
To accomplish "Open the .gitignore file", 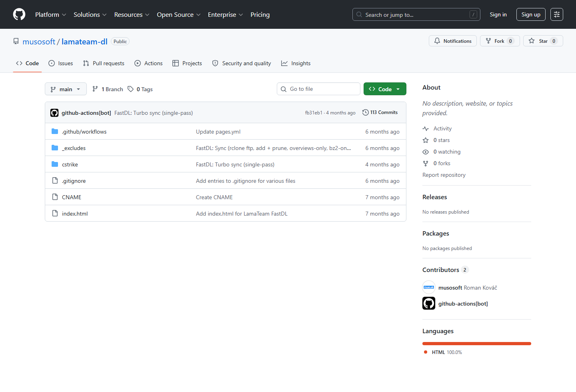I will pyautogui.click(x=74, y=181).
